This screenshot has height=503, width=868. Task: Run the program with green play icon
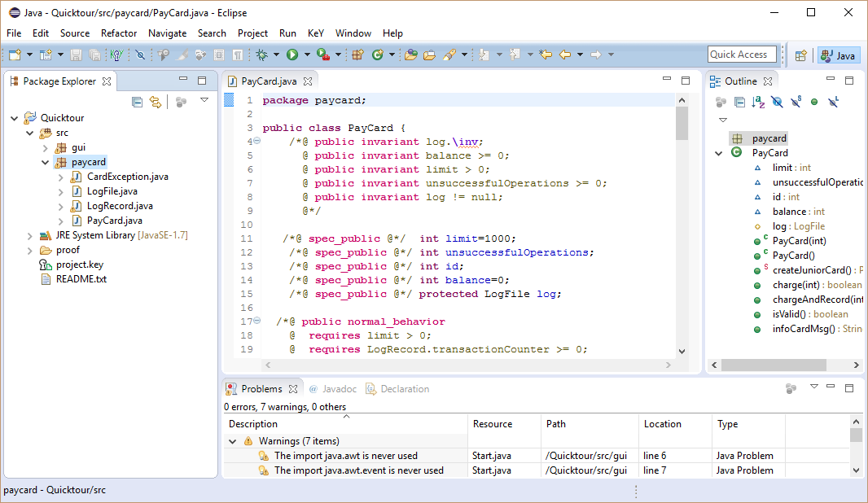pyautogui.click(x=292, y=55)
